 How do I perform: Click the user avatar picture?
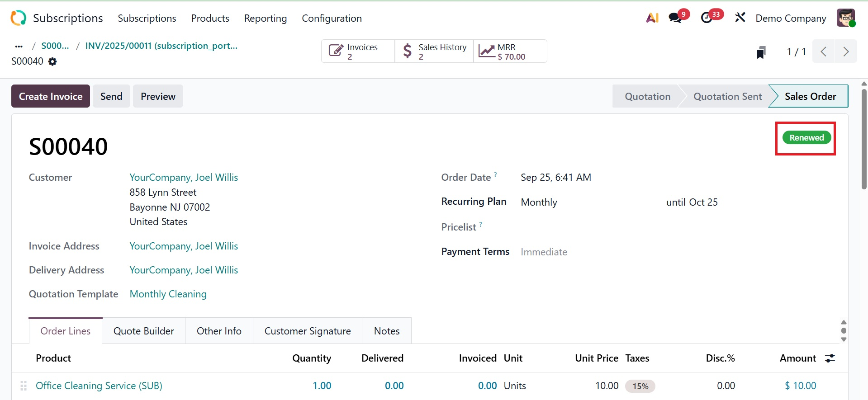coord(845,18)
